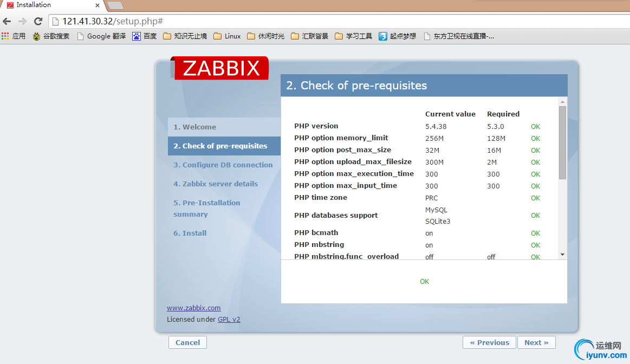
Task: Click the PHP mbstring label
Action: [319, 245]
